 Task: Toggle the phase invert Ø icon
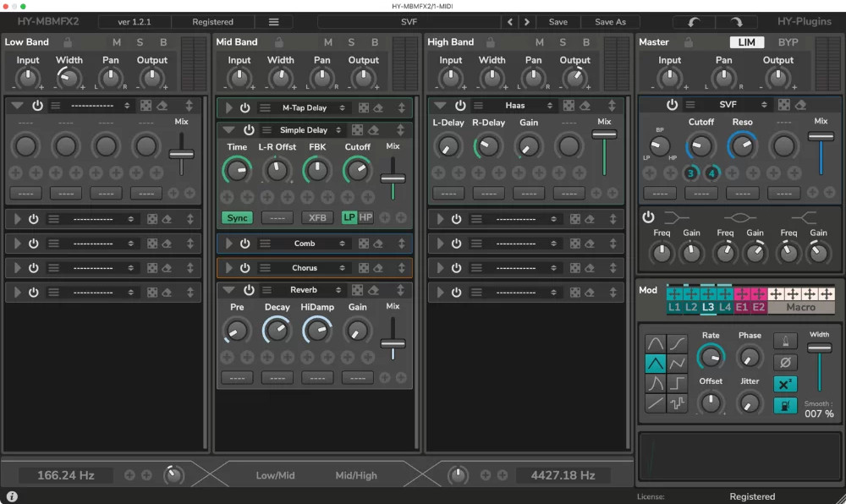click(784, 361)
